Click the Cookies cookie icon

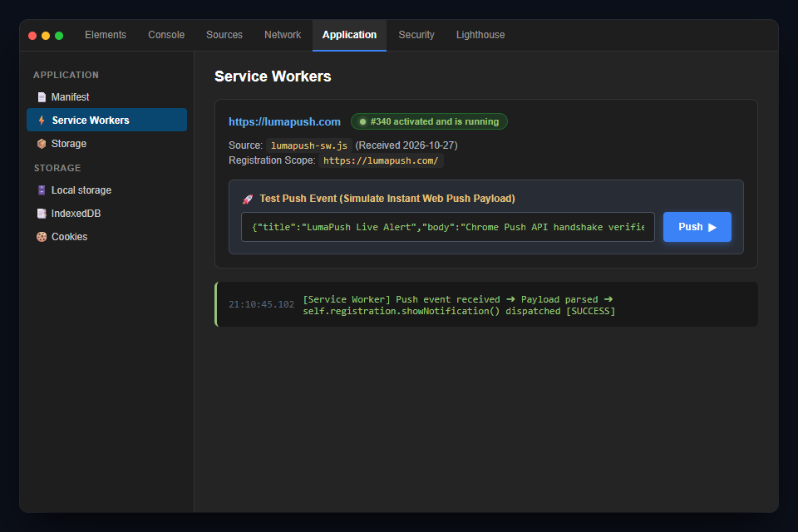[42, 237]
